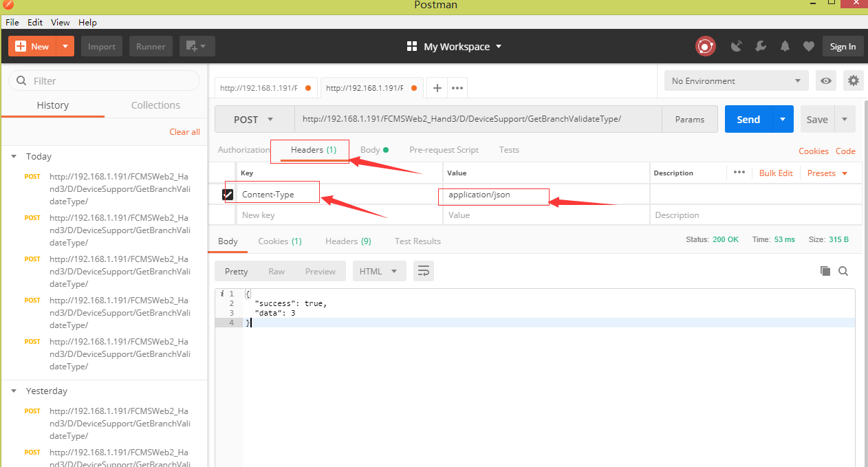Screen dimensions: 868x467
Task: Select the first request tab
Action: pyautogui.click(x=265, y=88)
